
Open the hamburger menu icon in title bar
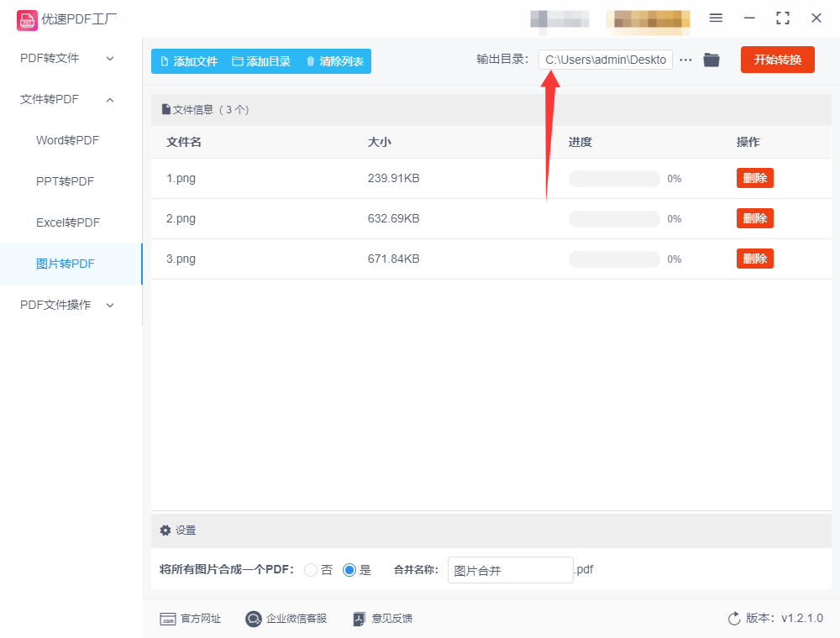716,18
